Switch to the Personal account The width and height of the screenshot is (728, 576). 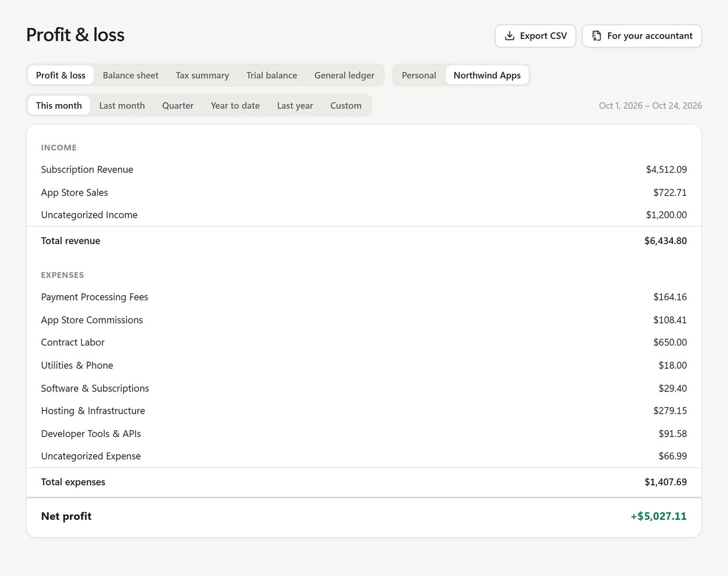point(419,75)
